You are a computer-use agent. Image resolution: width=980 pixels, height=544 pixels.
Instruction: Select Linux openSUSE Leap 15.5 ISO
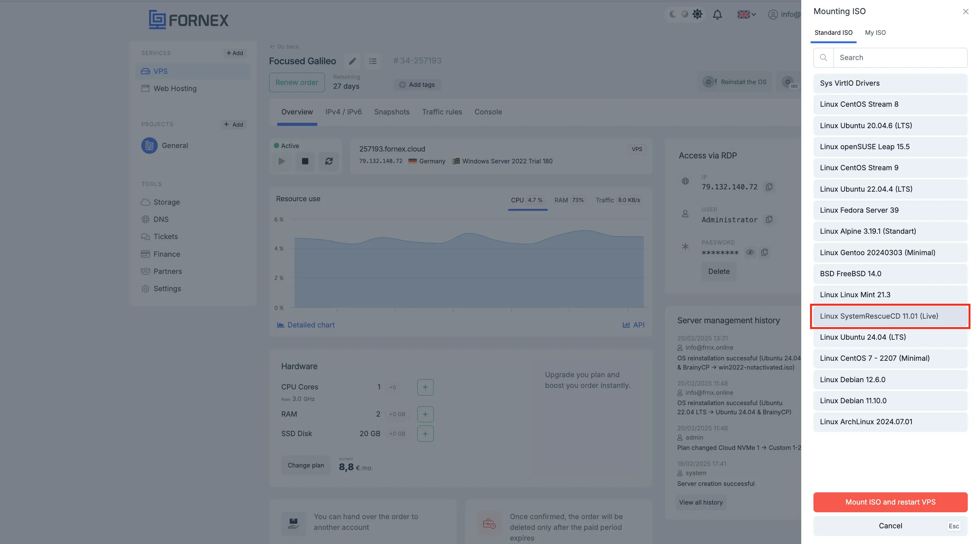[890, 147]
